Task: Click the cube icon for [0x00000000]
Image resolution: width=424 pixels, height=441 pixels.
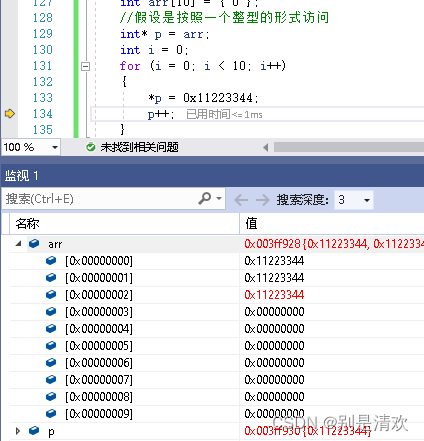Action: (x=51, y=260)
